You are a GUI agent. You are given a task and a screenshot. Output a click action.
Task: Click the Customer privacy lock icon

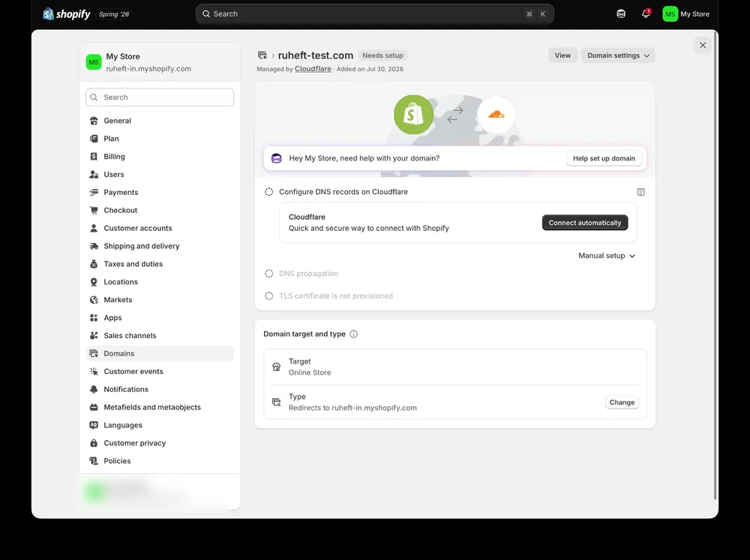point(94,443)
